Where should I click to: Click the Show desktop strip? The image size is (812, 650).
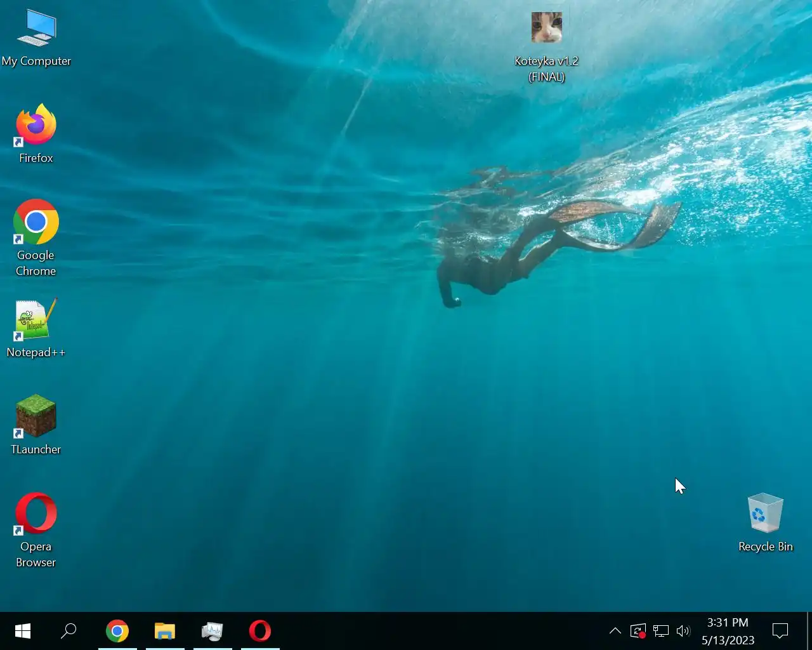(x=809, y=631)
